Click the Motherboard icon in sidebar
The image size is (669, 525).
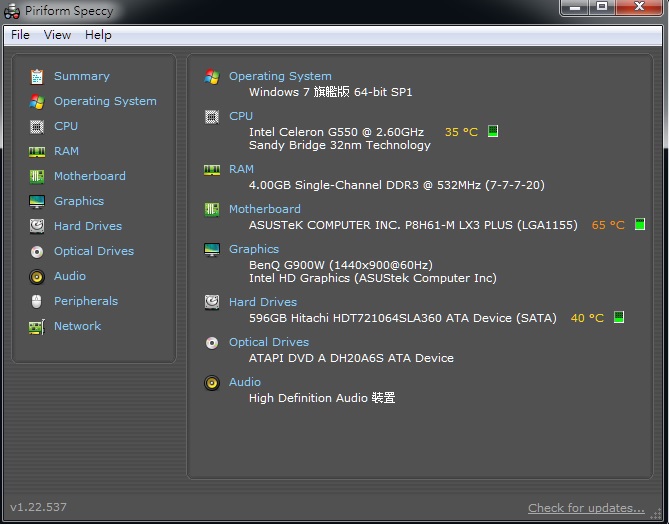37,176
